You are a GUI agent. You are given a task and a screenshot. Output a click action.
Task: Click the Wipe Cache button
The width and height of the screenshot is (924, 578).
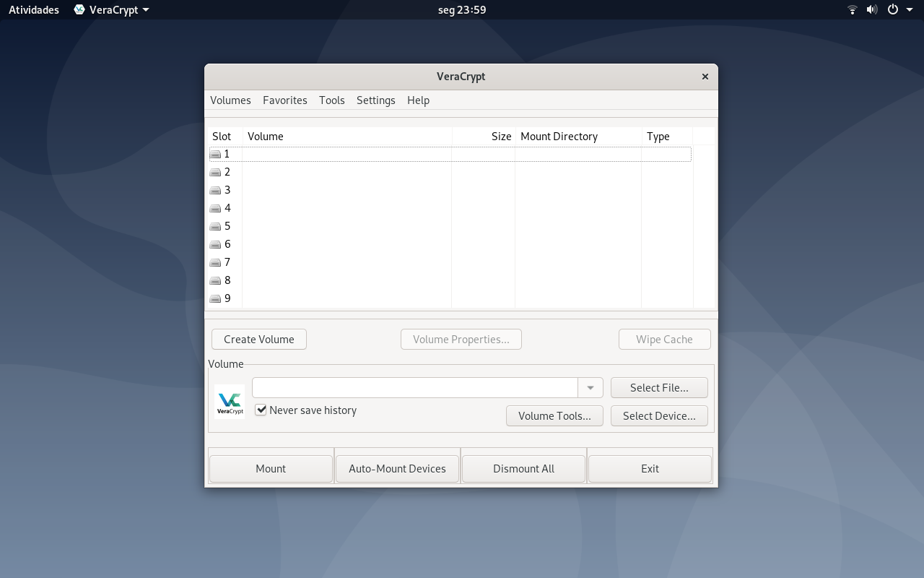point(664,340)
